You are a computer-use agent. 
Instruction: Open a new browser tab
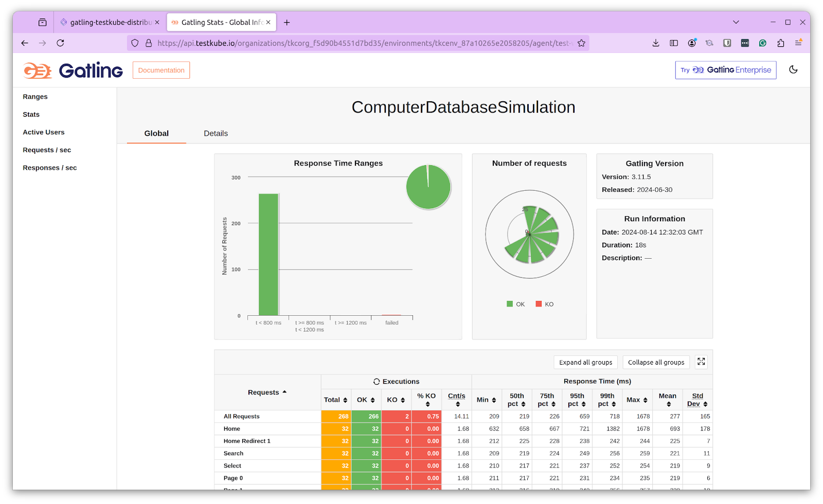287,22
